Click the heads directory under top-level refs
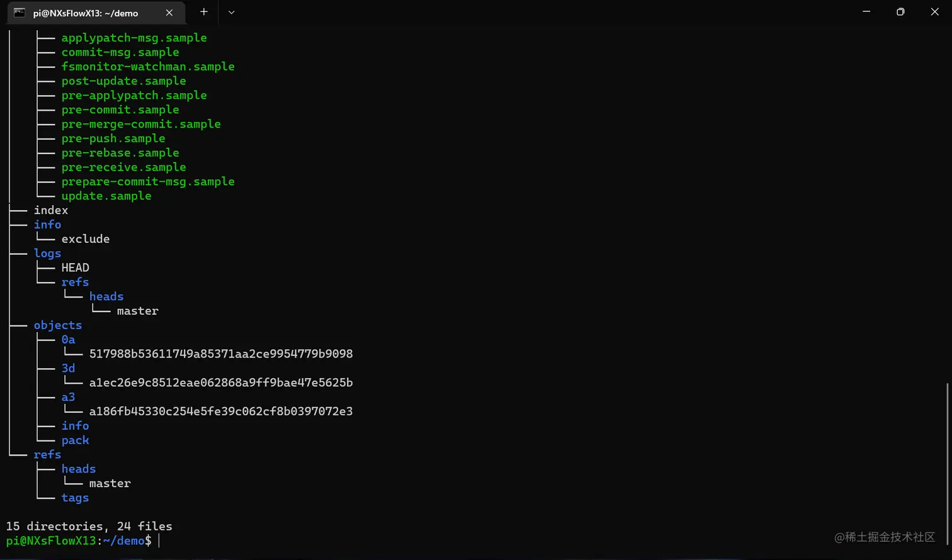This screenshot has height=560, width=952. coord(79,469)
